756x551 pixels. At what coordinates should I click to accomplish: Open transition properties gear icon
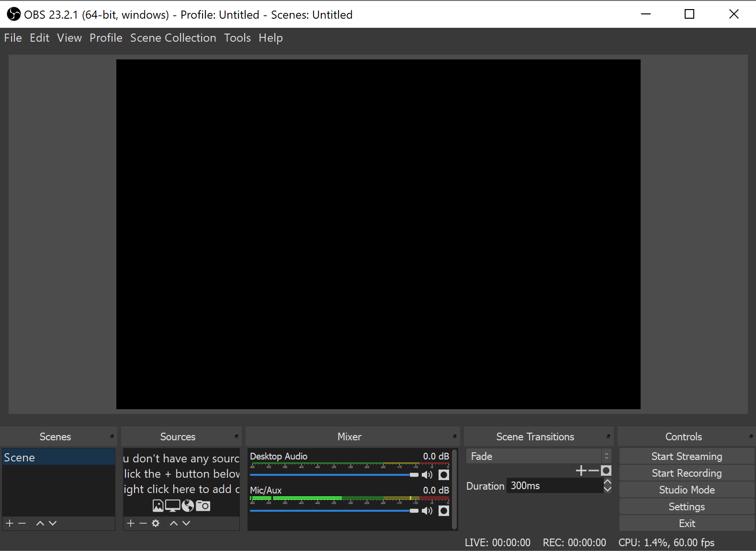(x=606, y=471)
